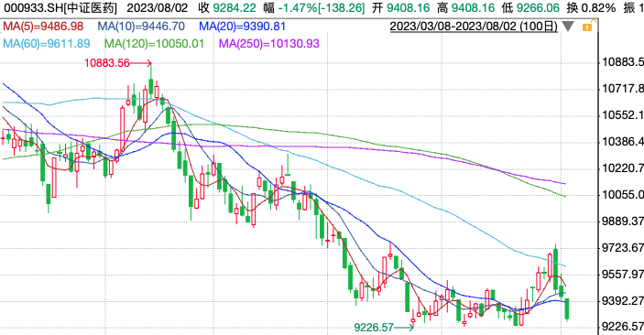Click the 10386.4 price axis label
The width and height of the screenshot is (644, 335).
point(623,142)
